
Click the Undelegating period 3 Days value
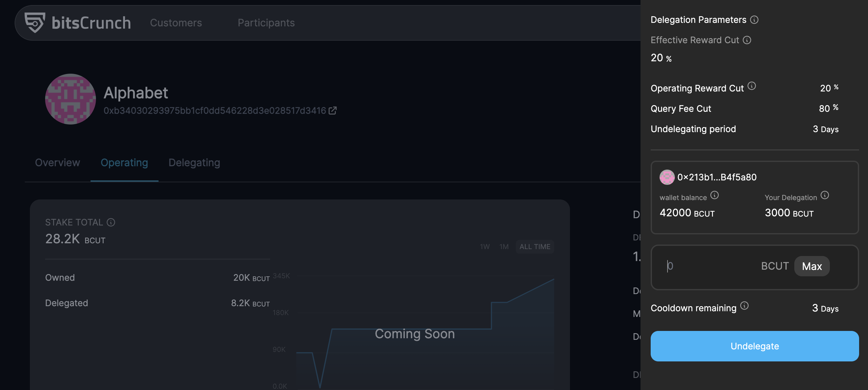pyautogui.click(x=825, y=129)
